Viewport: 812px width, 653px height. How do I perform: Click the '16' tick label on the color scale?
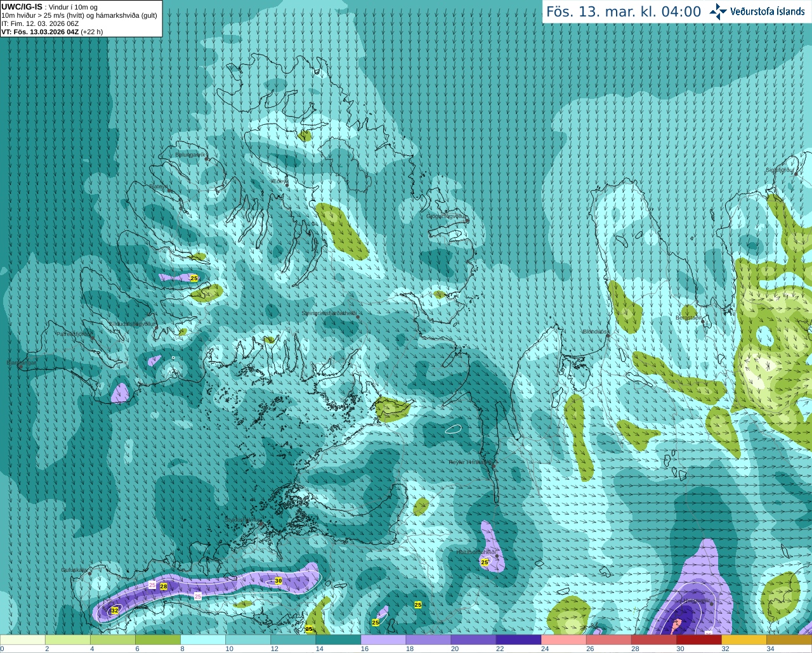(365, 649)
